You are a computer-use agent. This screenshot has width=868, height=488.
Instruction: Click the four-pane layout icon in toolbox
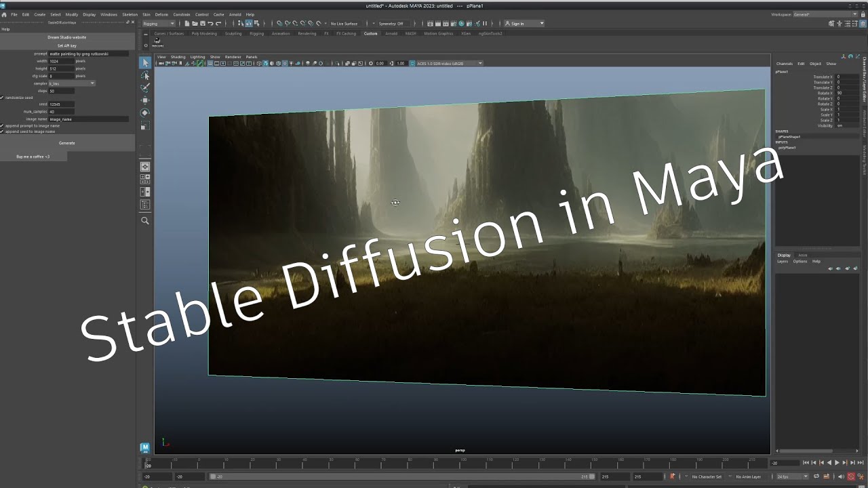[x=145, y=179]
